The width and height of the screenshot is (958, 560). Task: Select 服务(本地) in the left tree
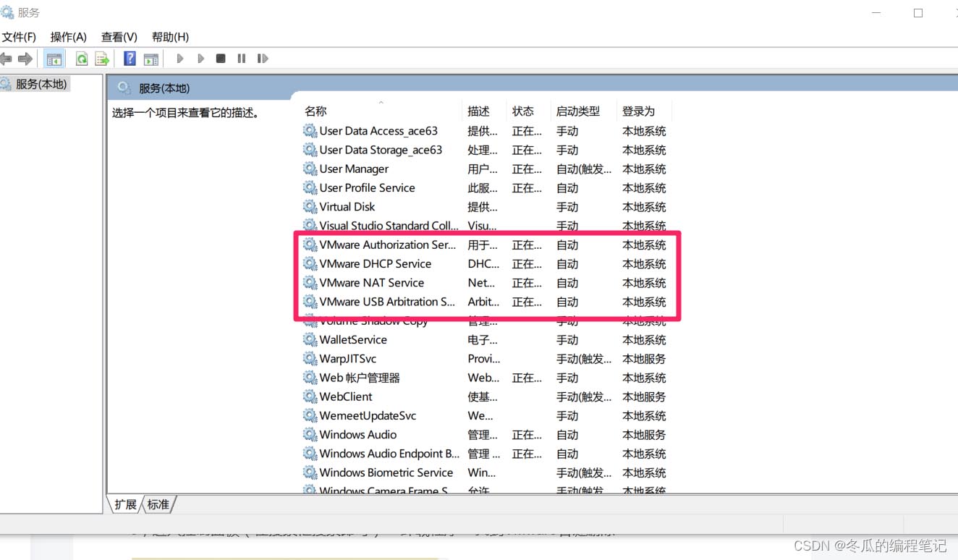[x=41, y=85]
